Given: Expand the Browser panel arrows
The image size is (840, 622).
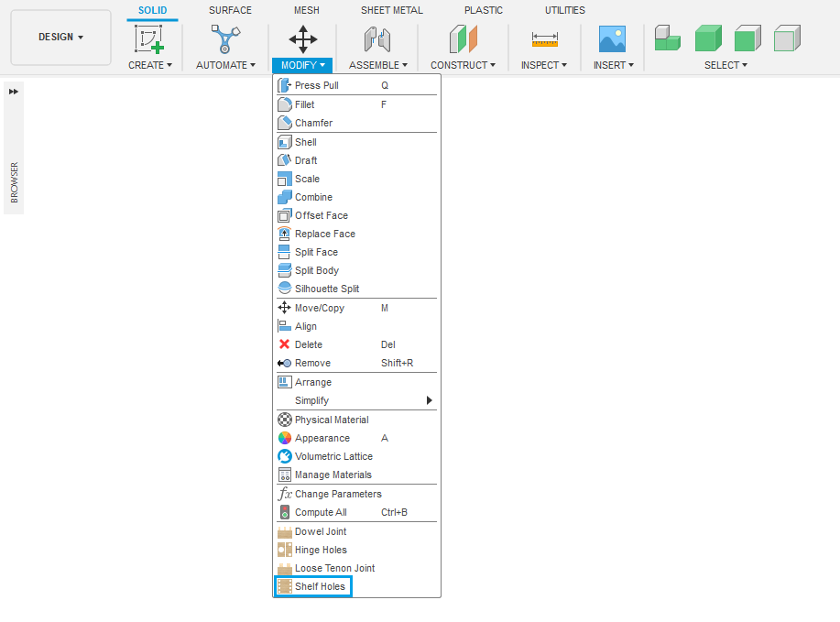Looking at the screenshot, I should [x=14, y=92].
